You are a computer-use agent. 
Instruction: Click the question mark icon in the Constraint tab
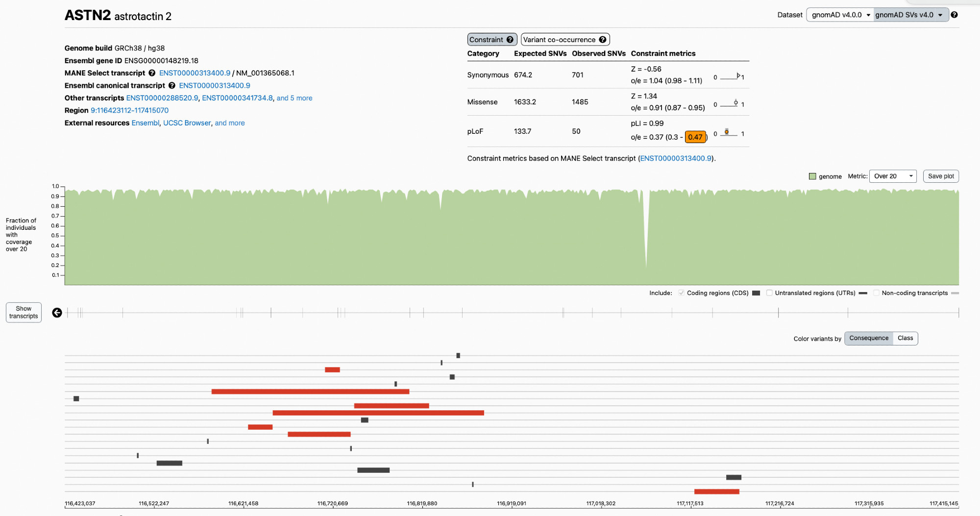click(x=510, y=40)
